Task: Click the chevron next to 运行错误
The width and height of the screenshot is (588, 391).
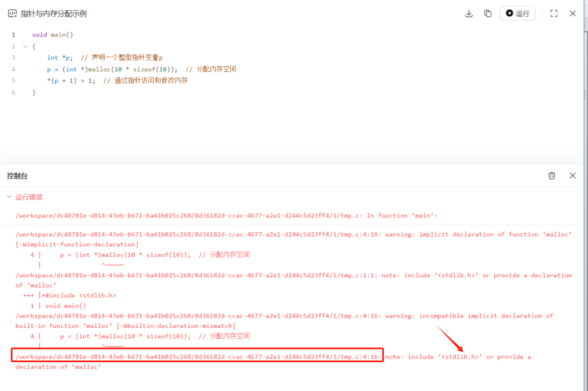Action: 9,196
